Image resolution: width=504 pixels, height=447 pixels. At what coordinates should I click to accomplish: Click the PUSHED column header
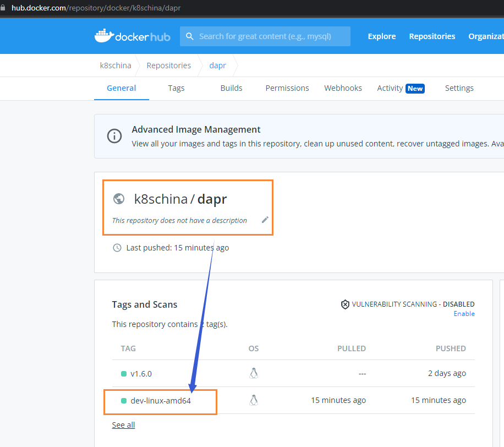pyautogui.click(x=451, y=348)
